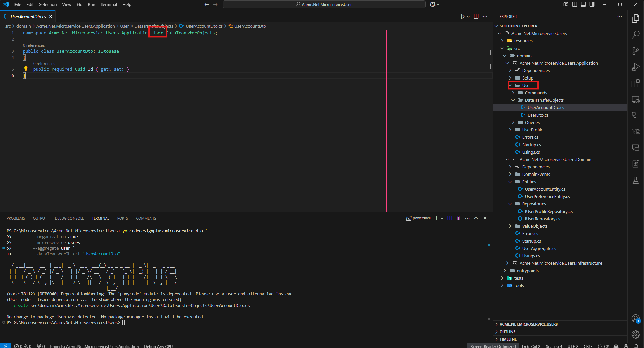Change encoding via UTF-8 status item
This screenshot has width=644, height=348.
pos(573,346)
